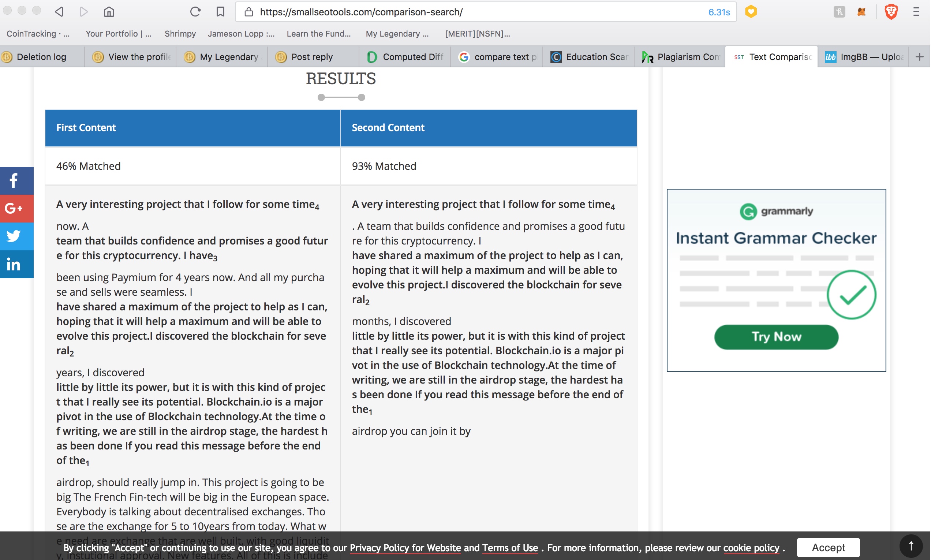The height and width of the screenshot is (560, 931).
Task: Open the gray extension icon in the toolbar
Action: (x=839, y=12)
